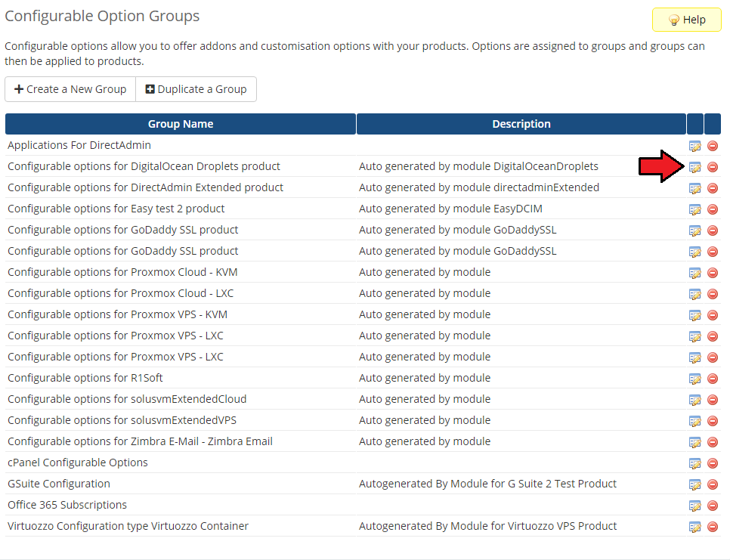This screenshot has height=560, width=730.
Task: Edit the Office 365 Subscriptions group
Action: click(x=695, y=506)
